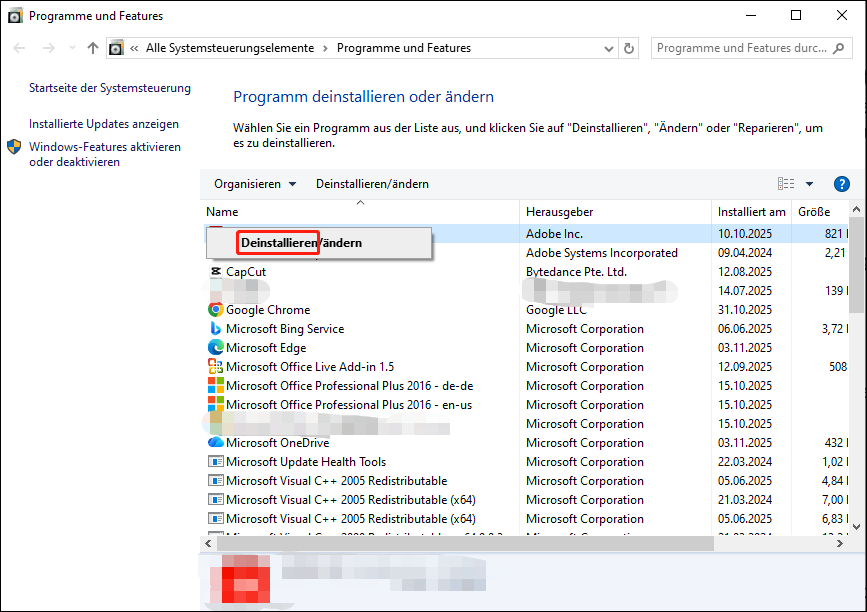Screen dimensions: 867x612
Task: Open the Organisieren dropdown menu
Action: click(255, 184)
